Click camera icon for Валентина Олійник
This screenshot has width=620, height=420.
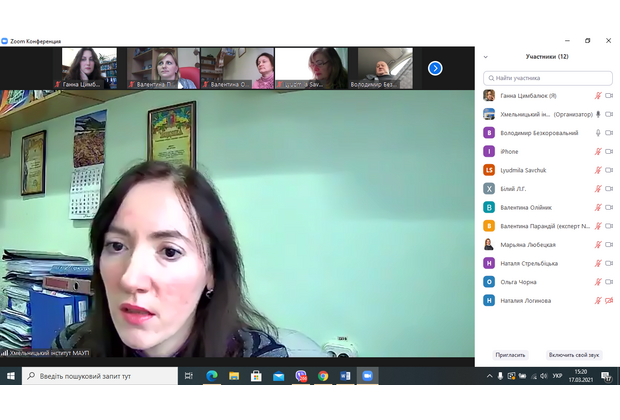click(x=609, y=207)
